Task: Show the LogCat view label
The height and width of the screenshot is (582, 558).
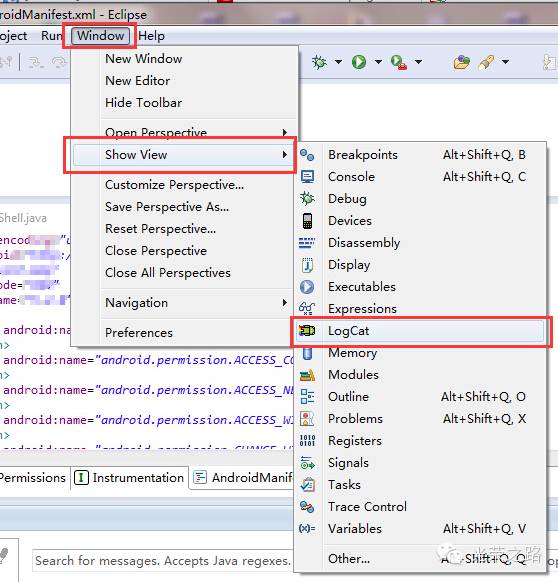Action: pyautogui.click(x=349, y=331)
